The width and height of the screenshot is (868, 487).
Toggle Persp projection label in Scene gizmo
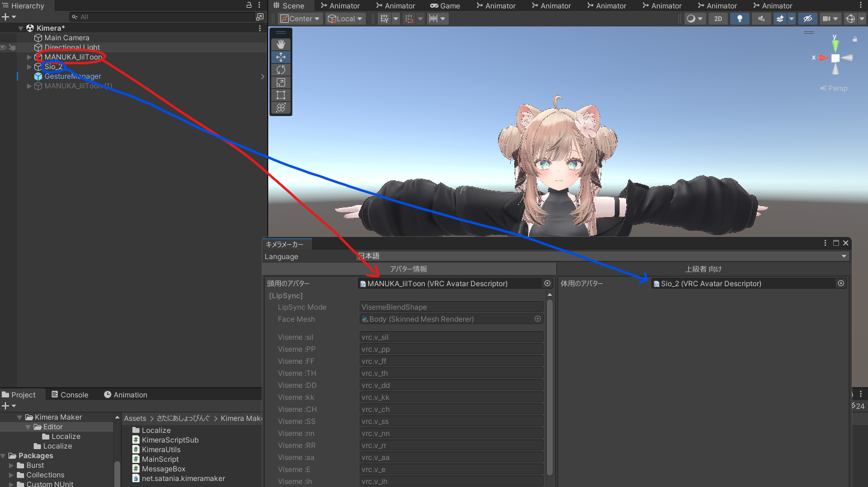point(834,88)
